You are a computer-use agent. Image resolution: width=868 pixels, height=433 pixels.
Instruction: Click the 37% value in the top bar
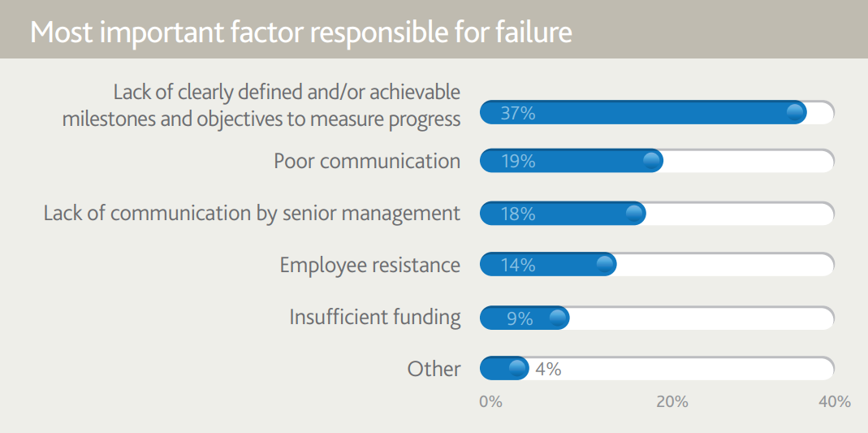point(517,113)
